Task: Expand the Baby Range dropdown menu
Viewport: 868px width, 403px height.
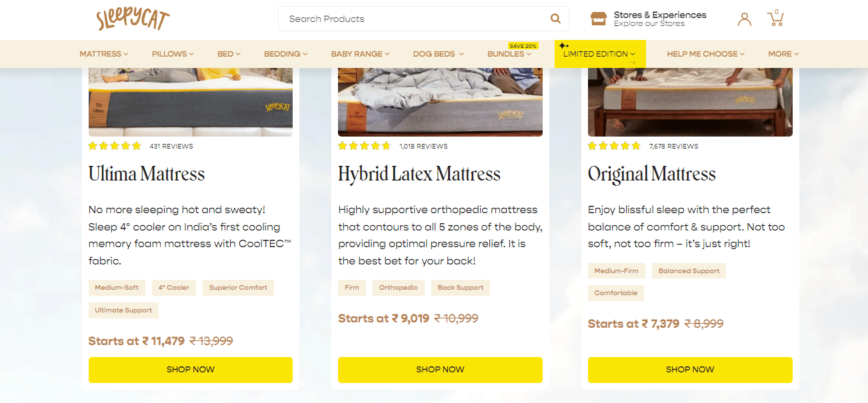Action: coord(360,54)
